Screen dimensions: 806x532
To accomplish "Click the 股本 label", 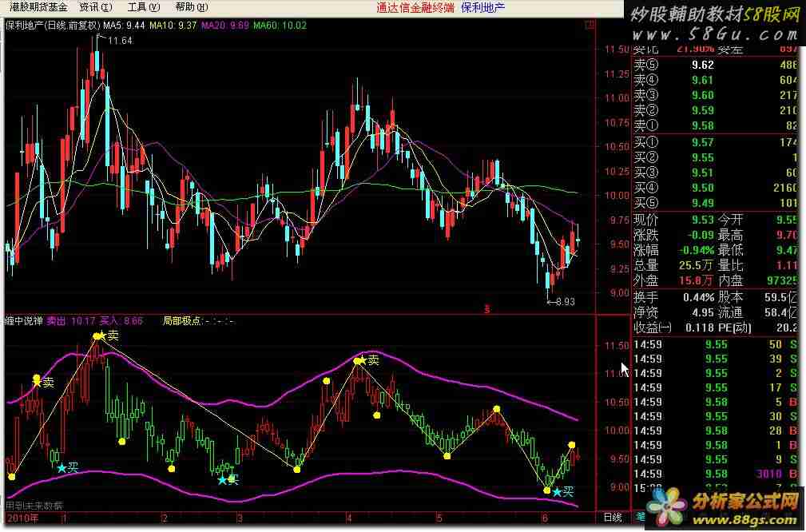I will (x=730, y=297).
